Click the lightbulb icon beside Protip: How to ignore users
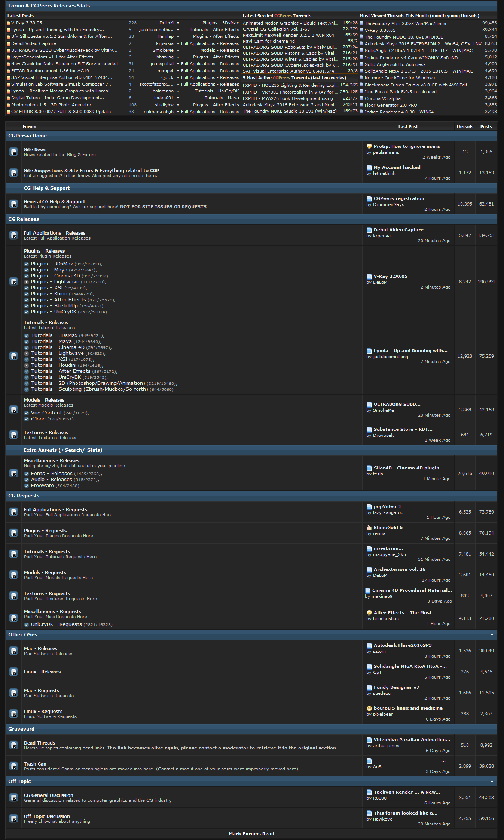The height and width of the screenshot is (840, 504). click(369, 146)
